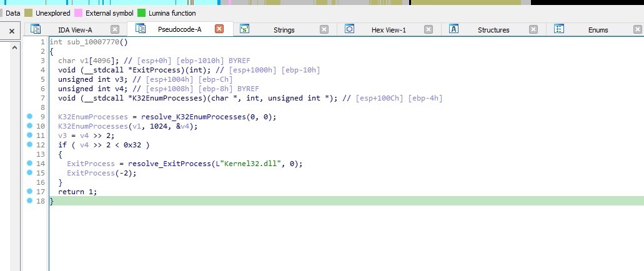Image resolution: width=644 pixels, height=271 pixels.
Task: Click resolve_K32EnumProcesses call on line 9
Action: [x=193, y=117]
